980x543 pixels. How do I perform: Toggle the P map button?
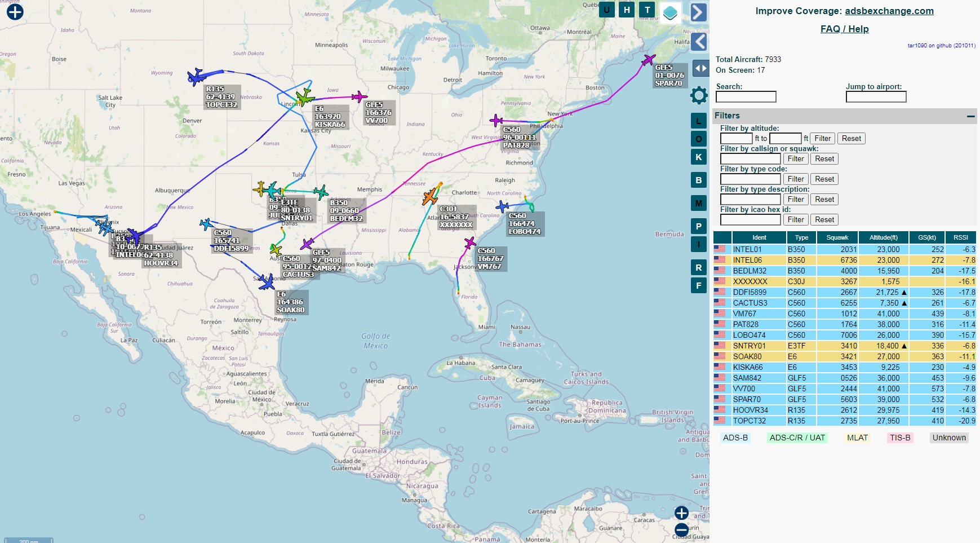(x=699, y=226)
